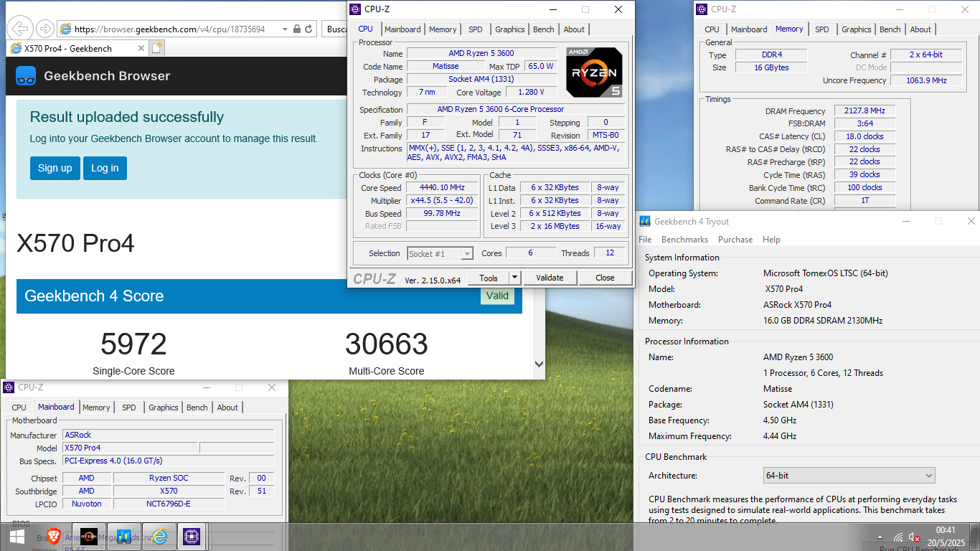Viewport: 980px width, 551px height.
Task: Open Brave browser from the taskbar
Action: click(53, 537)
